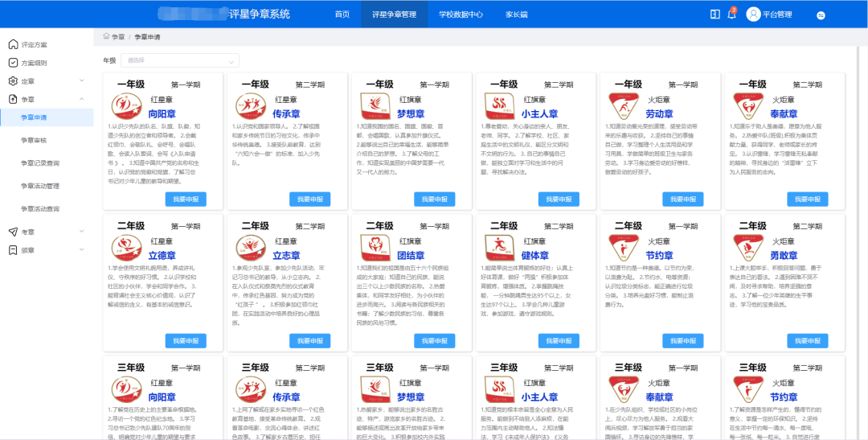
Task: Click the 二年级 节约章 badge image
Action: coord(624,248)
